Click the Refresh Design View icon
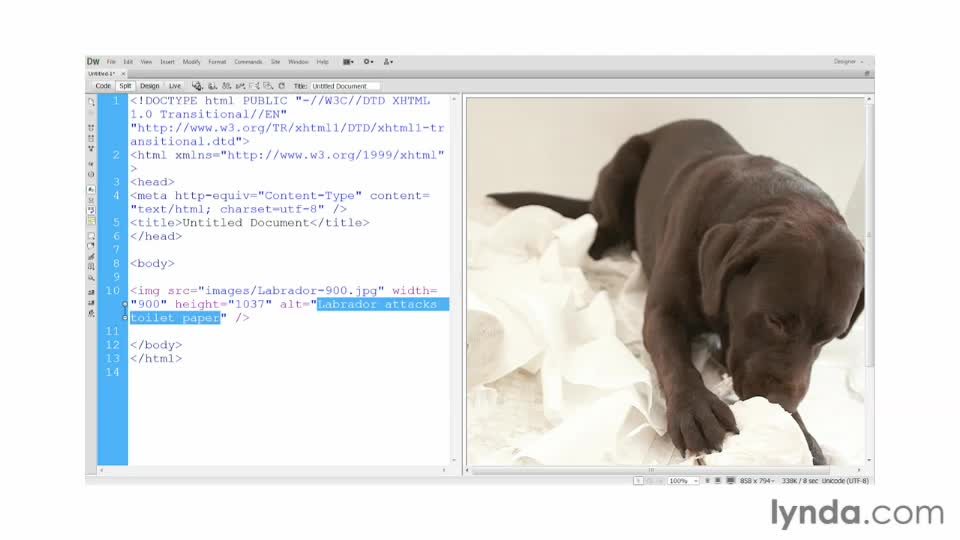The height and width of the screenshot is (540, 960). pyautogui.click(x=282, y=86)
